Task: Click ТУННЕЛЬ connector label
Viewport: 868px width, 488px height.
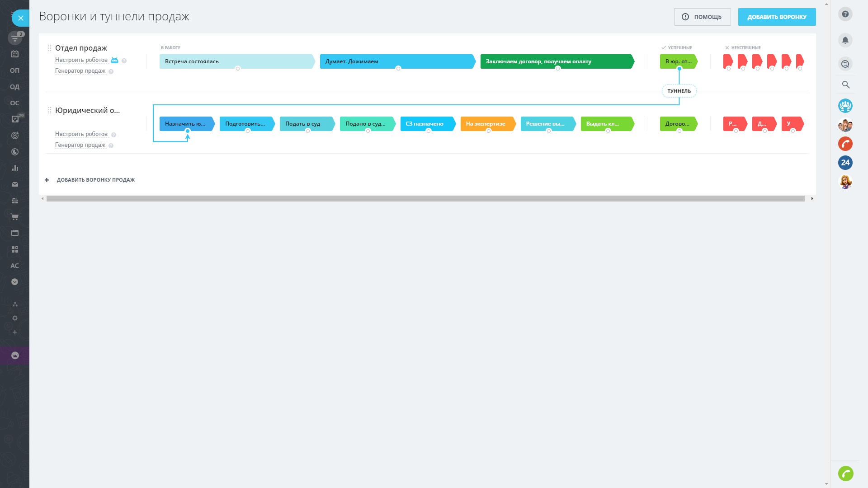Action: pos(679,91)
